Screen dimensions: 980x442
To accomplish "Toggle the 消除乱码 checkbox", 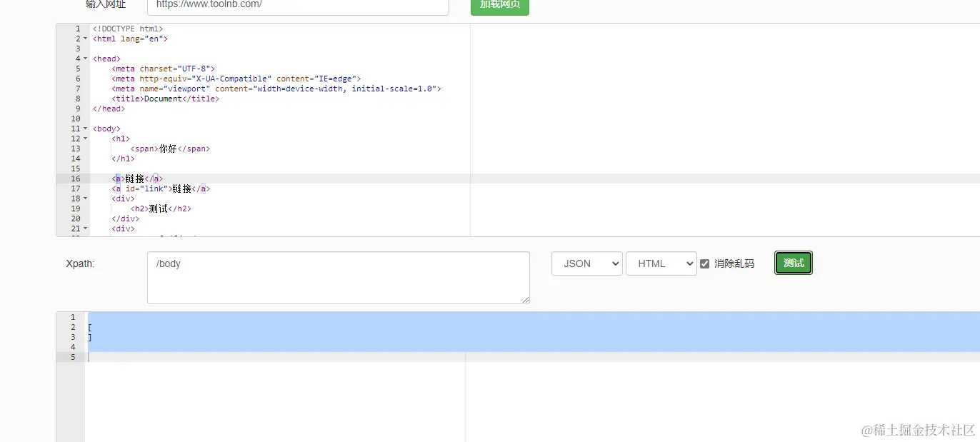I will coord(704,263).
